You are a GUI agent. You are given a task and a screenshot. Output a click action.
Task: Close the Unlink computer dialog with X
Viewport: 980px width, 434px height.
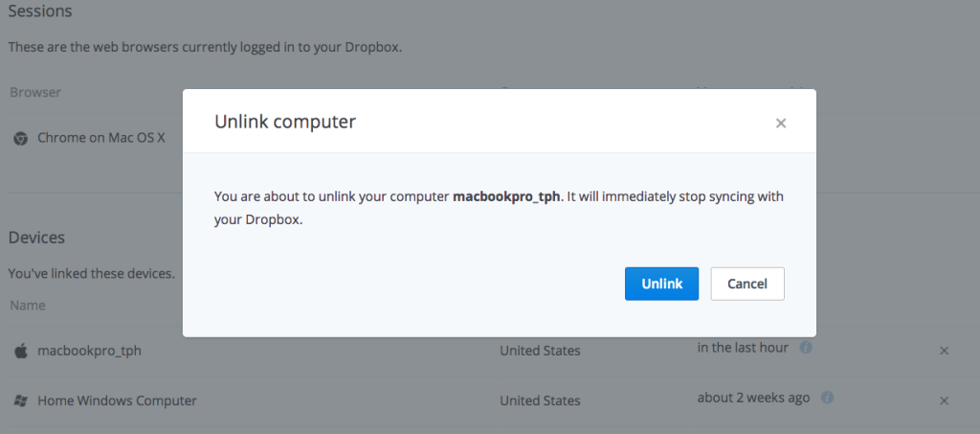coord(781,124)
